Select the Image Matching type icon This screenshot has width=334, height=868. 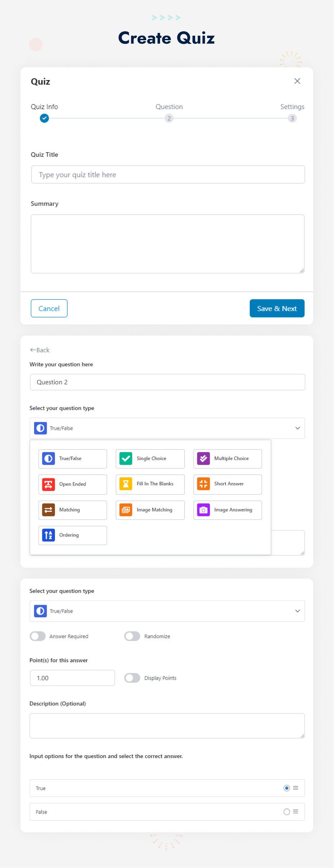click(126, 510)
